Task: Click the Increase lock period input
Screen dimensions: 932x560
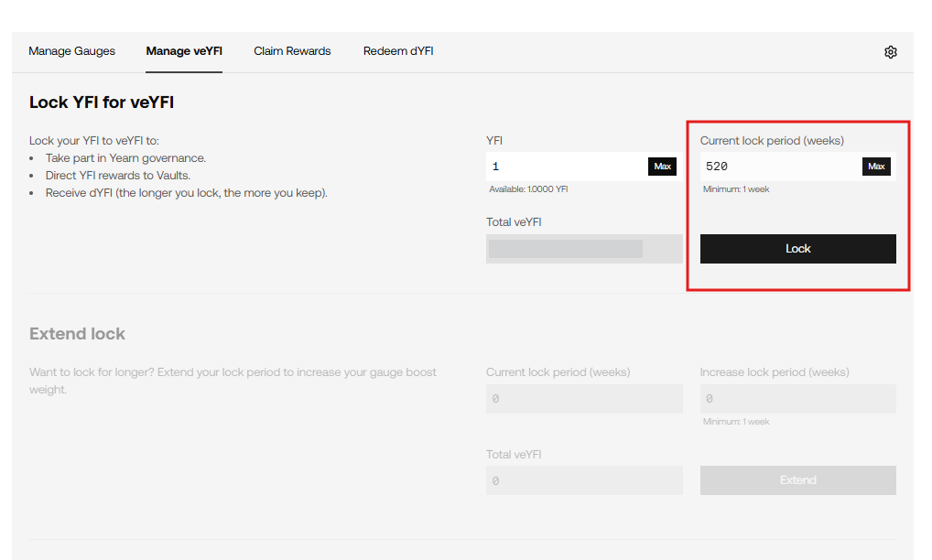Action: pos(797,399)
